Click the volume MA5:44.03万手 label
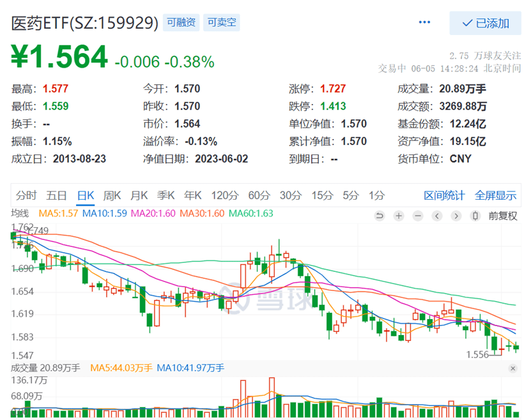The height and width of the screenshot is (420, 531). [x=121, y=368]
